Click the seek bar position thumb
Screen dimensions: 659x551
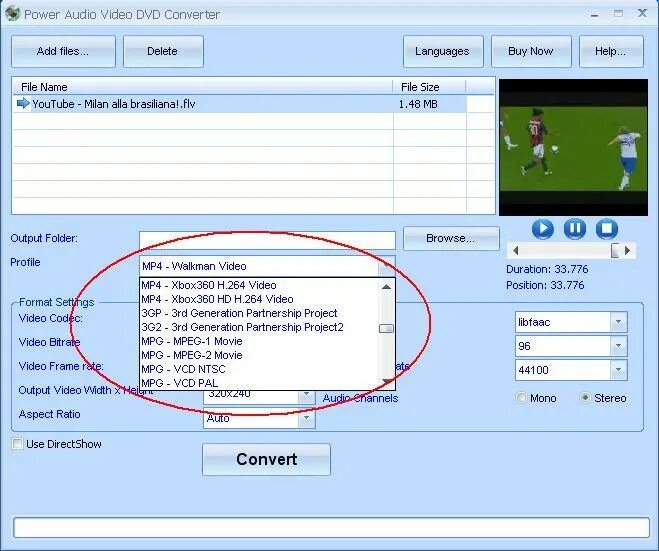coord(615,251)
